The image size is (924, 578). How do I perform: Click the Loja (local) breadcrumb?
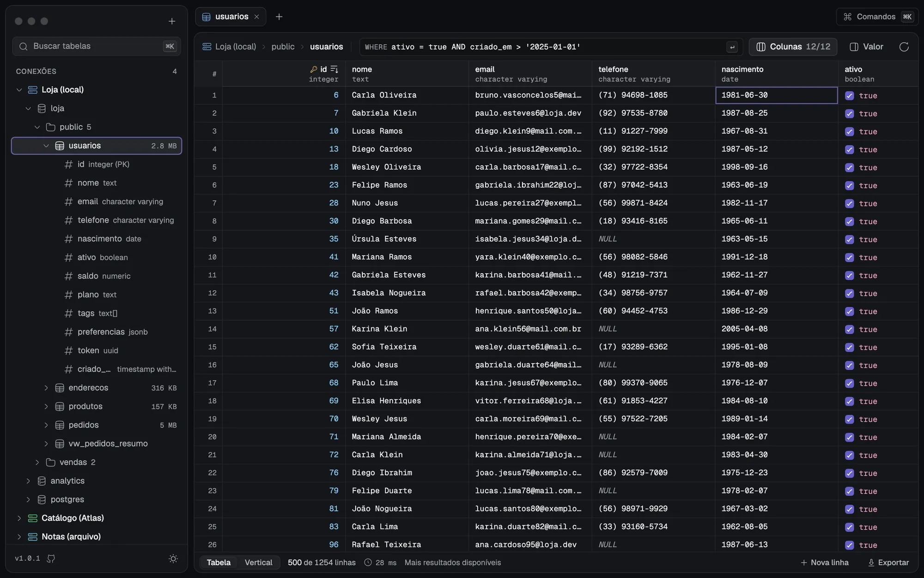pos(230,47)
